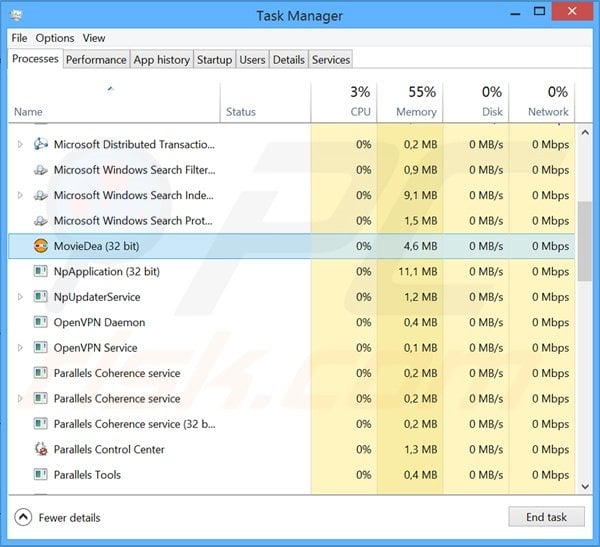Switch to the Startup tab
This screenshot has height=547, width=600.
(214, 60)
